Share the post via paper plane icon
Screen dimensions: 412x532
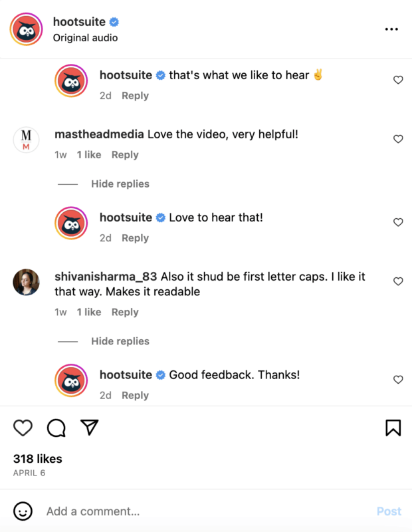(x=90, y=428)
